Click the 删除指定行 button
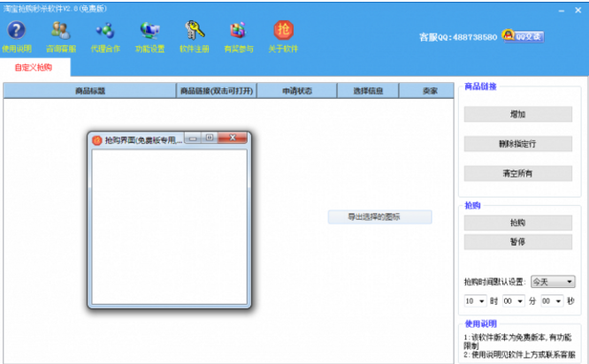Screen dimensions: 589x364 518,144
